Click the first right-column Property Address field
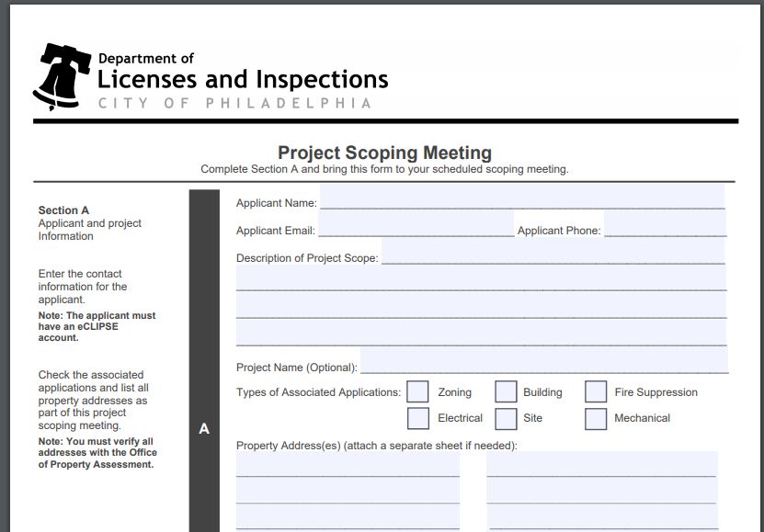Viewport: 764px width, 532px height. [x=602, y=464]
